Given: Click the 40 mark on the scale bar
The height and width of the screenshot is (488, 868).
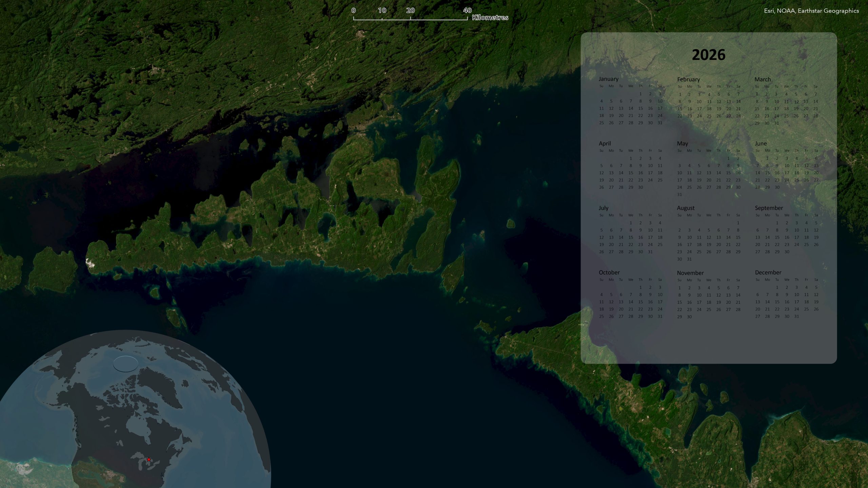Looking at the screenshot, I should coord(467,11).
